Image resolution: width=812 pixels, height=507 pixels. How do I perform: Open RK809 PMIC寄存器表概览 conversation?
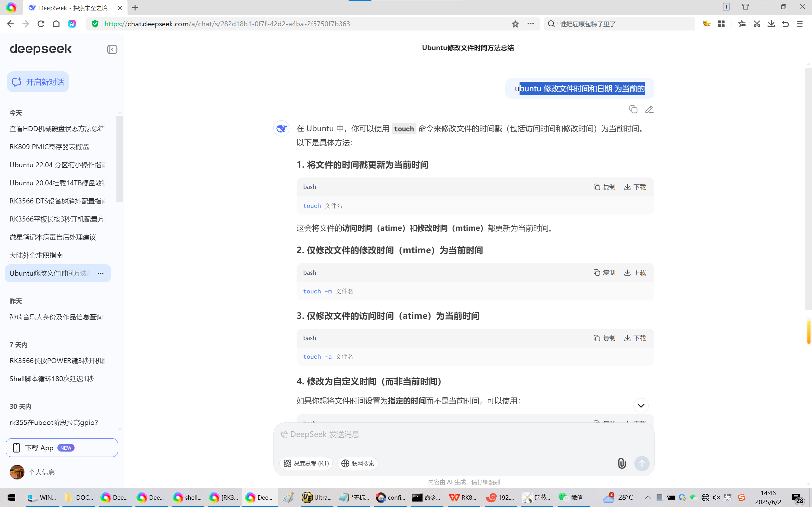[49, 147]
